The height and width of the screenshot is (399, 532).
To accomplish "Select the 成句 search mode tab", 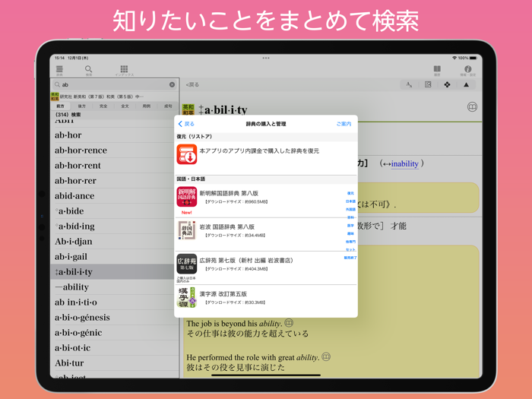I will click(x=168, y=106).
